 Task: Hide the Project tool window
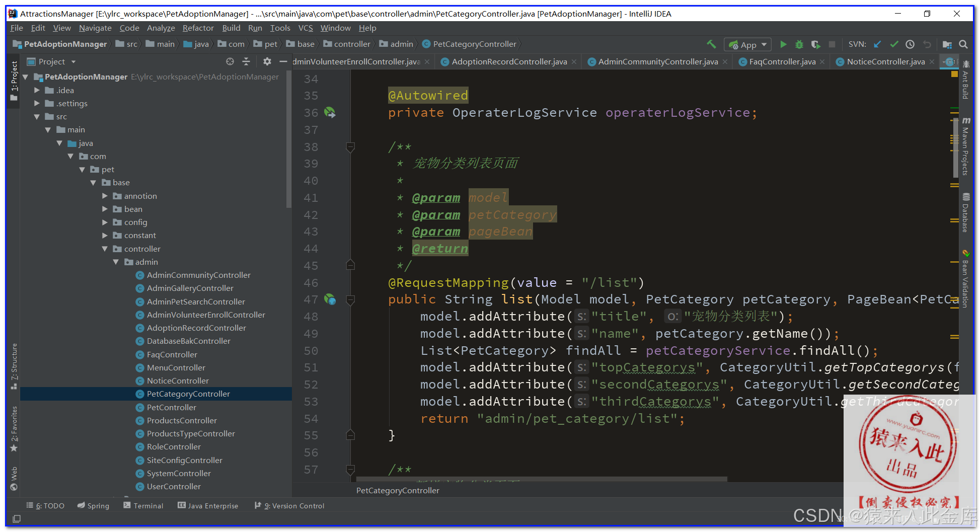pos(283,61)
